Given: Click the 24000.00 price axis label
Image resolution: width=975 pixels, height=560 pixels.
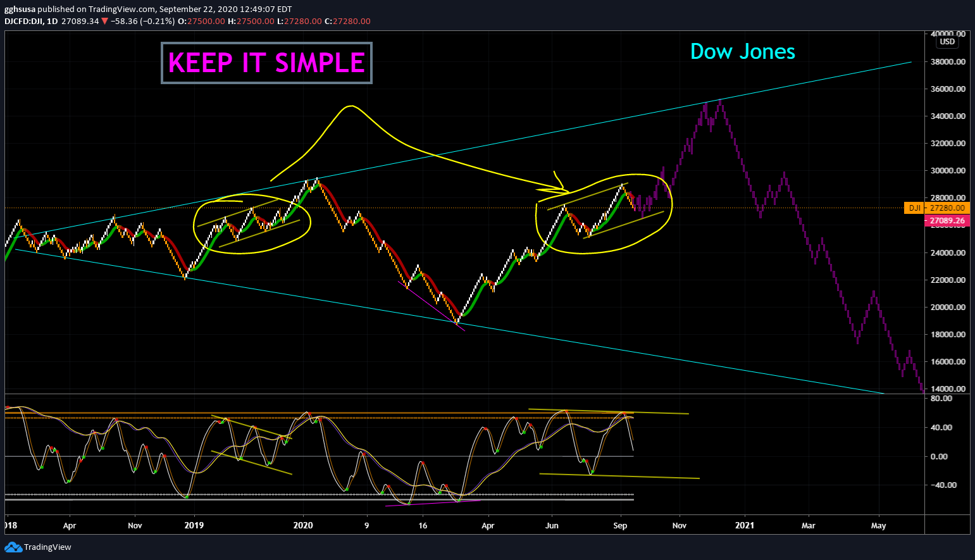Looking at the screenshot, I should [947, 253].
